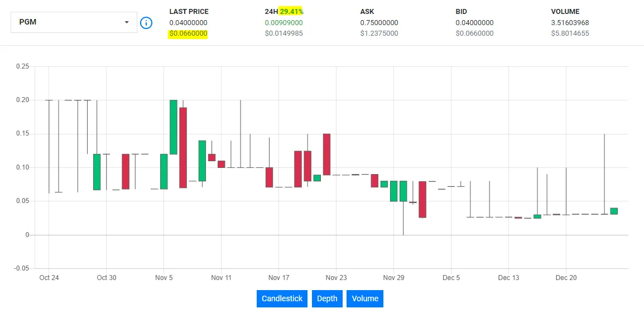Click the 29.41% 24H change value
The height and width of the screenshot is (323, 644).
tap(291, 12)
